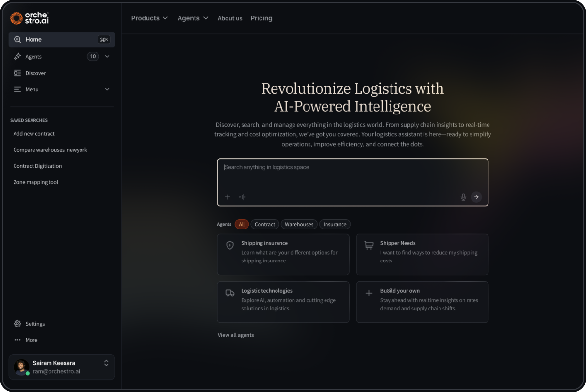Expand the Agents list in the sidebar
Image resolution: width=586 pixels, height=392 pixels.
pos(107,56)
